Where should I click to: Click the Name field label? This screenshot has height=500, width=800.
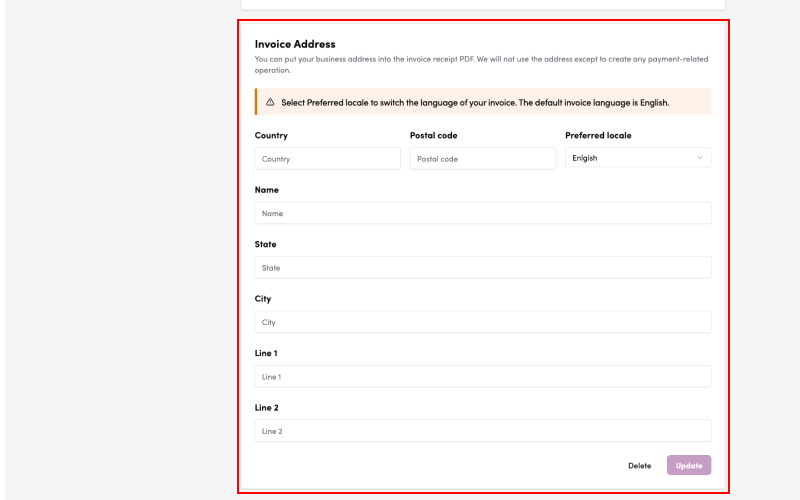tap(266, 190)
